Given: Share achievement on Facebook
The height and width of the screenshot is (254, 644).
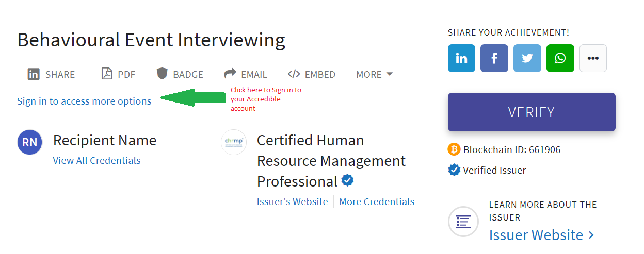Looking at the screenshot, I should [x=494, y=58].
